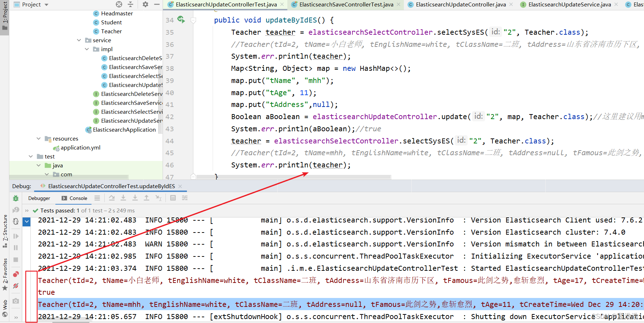Resume program in the debug sidebar
Screen dimensions: 644x323
pos(16,236)
